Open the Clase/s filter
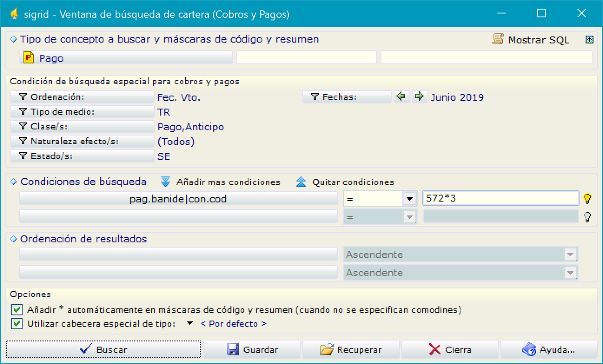The height and width of the screenshot is (364, 603). tap(82, 127)
